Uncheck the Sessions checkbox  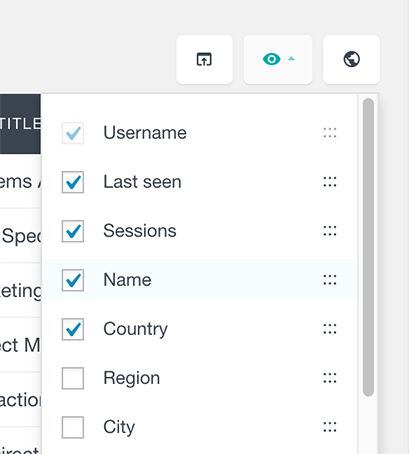click(x=73, y=231)
